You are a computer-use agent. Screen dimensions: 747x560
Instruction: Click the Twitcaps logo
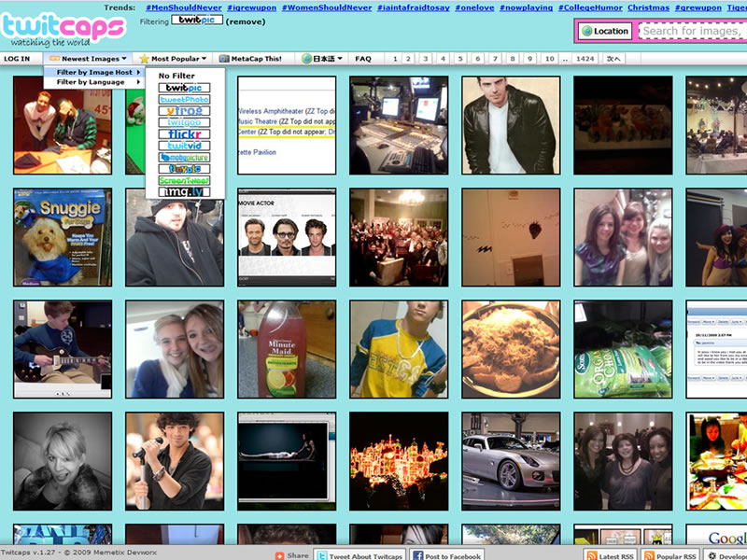[62, 27]
